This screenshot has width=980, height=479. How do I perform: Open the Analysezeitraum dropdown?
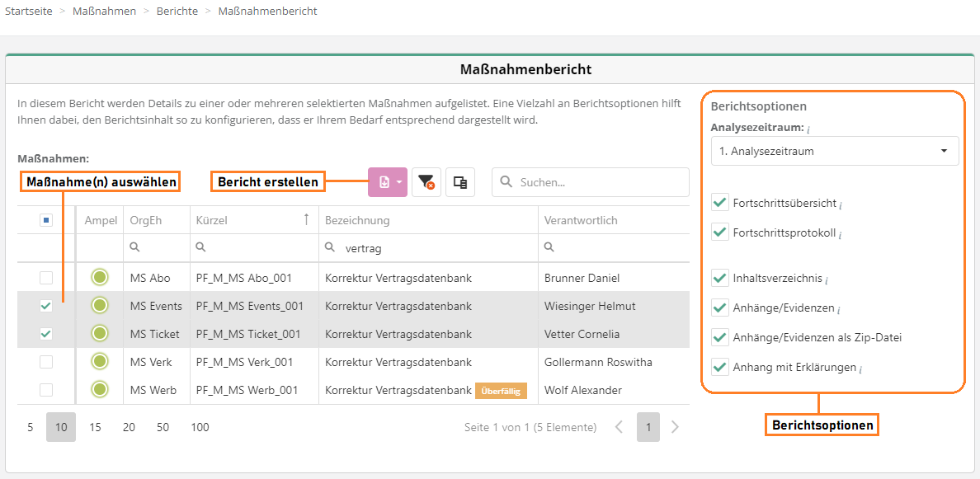834,151
